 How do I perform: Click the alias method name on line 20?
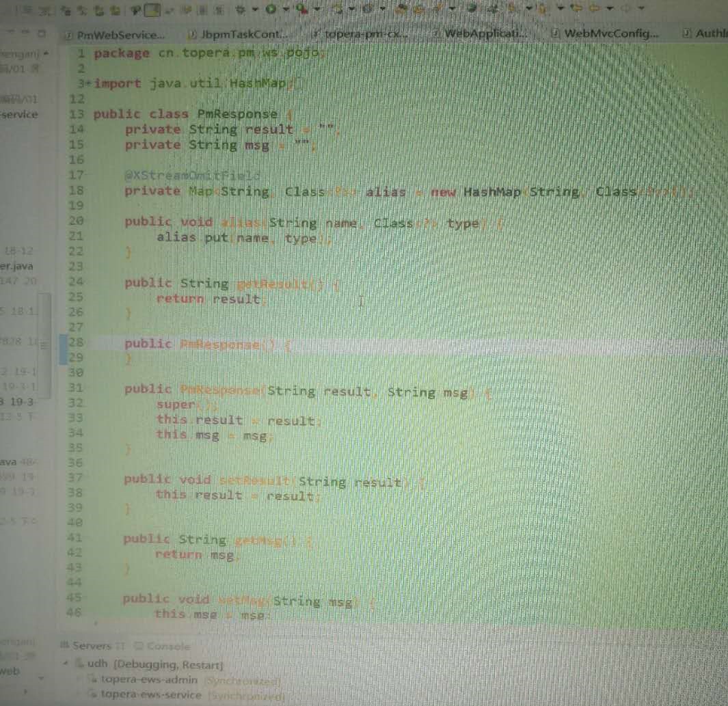pos(242,222)
